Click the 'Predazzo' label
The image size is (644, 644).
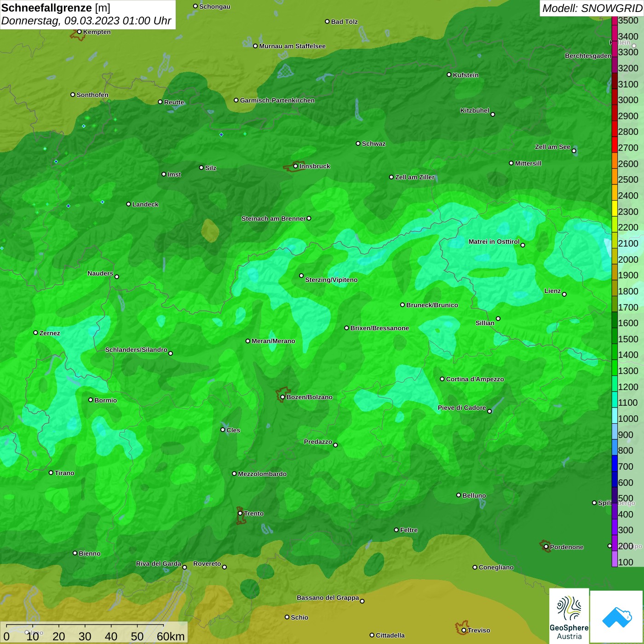coord(318,442)
